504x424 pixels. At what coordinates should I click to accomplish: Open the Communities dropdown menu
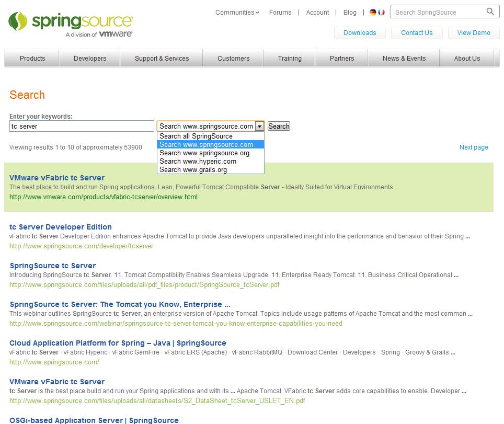[x=237, y=12]
